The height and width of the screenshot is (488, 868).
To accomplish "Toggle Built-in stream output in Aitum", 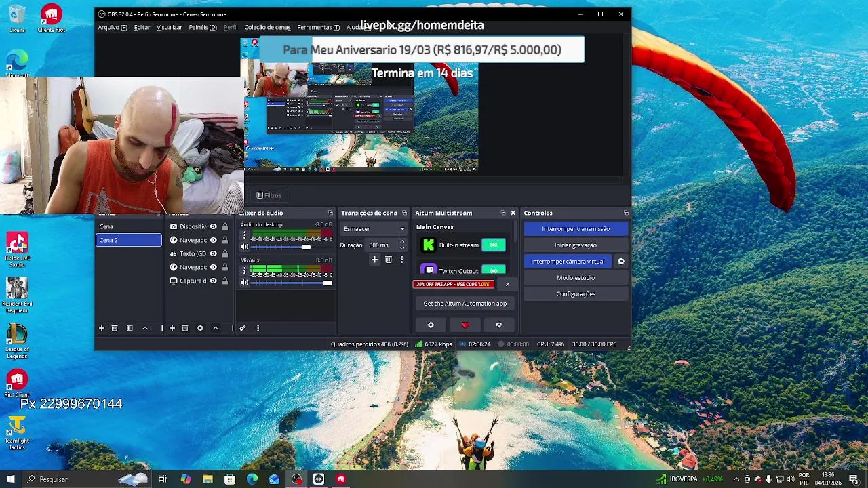I will point(494,245).
